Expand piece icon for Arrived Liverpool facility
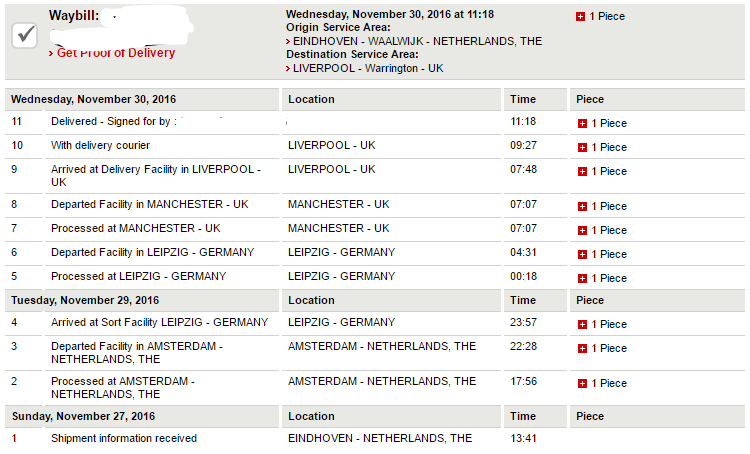The width and height of the screenshot is (750, 454). tap(582, 172)
